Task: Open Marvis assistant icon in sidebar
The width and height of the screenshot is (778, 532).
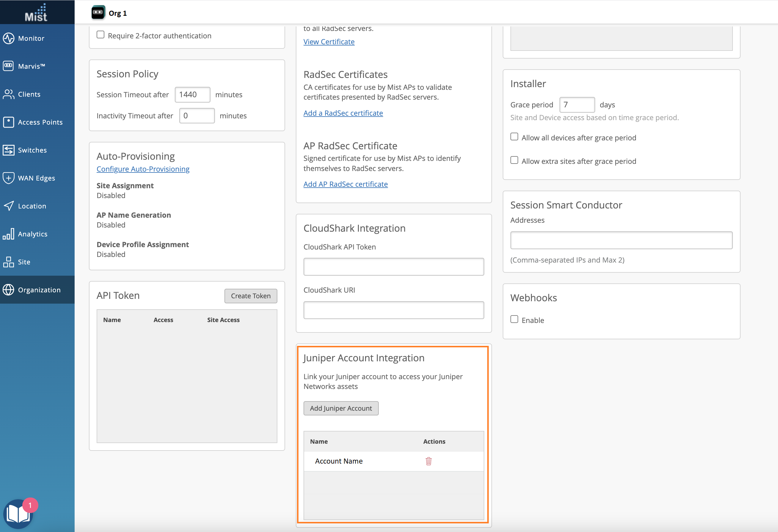Action: (x=9, y=66)
